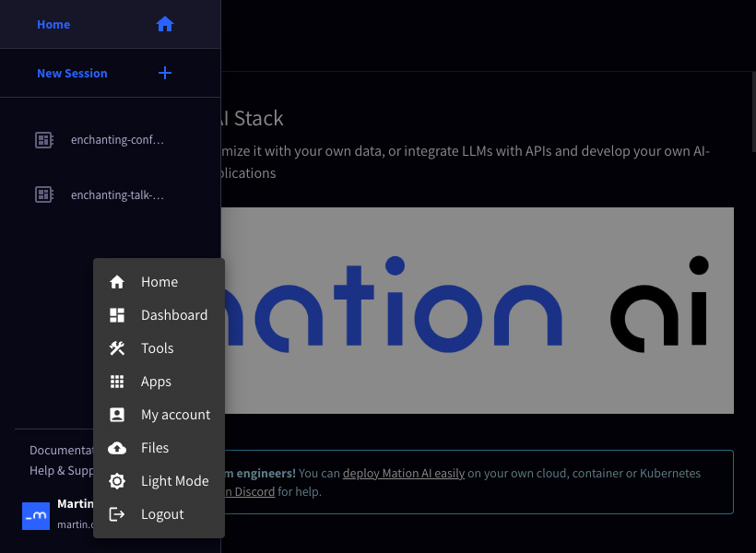Click the Dashboard grid icon

tap(117, 315)
